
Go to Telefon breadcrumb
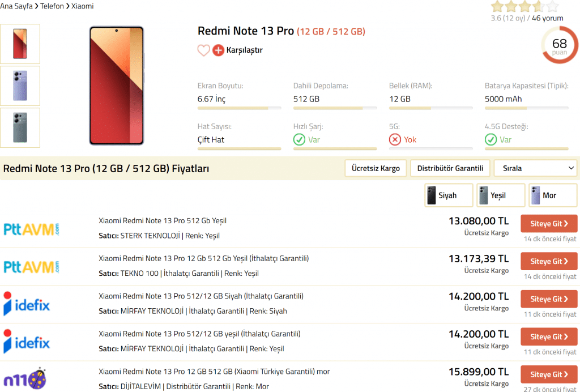[x=52, y=6]
